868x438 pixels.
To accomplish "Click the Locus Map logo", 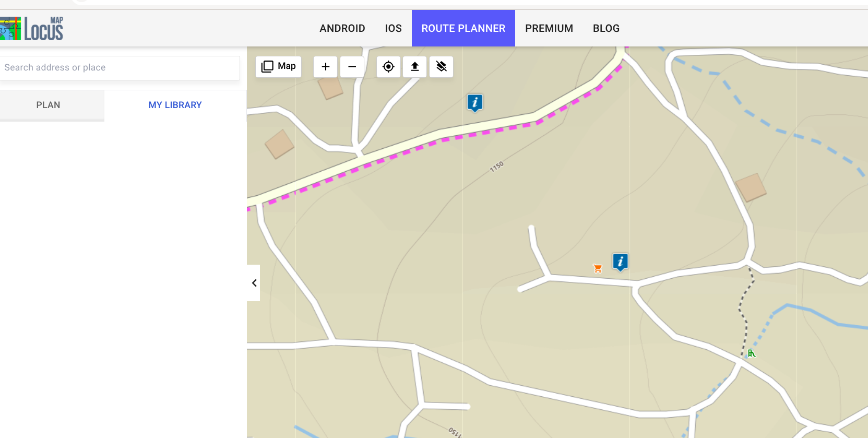I will (32, 29).
